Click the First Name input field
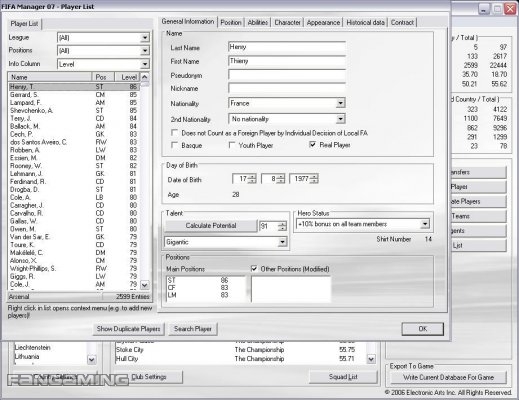 pyautogui.click(x=287, y=61)
